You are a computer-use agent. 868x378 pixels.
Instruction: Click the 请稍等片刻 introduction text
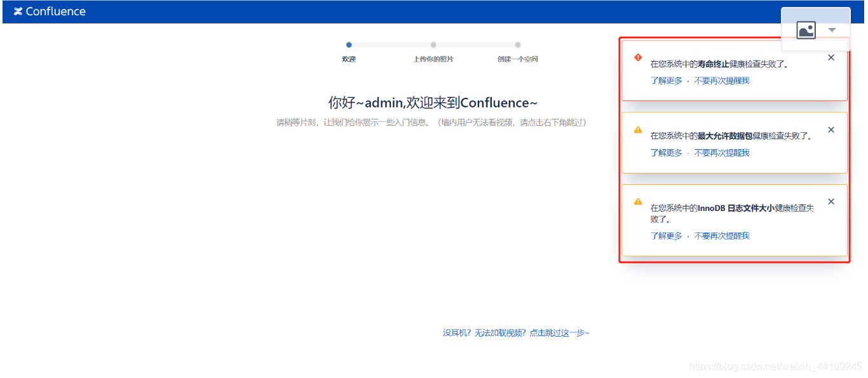431,122
